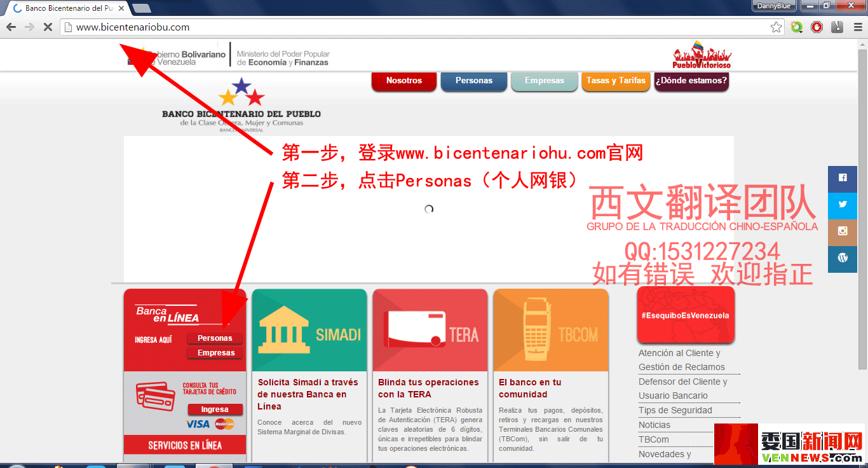Open the Twitter social sidebar icon
Viewport: 868px width, 468px height.
pos(843,205)
